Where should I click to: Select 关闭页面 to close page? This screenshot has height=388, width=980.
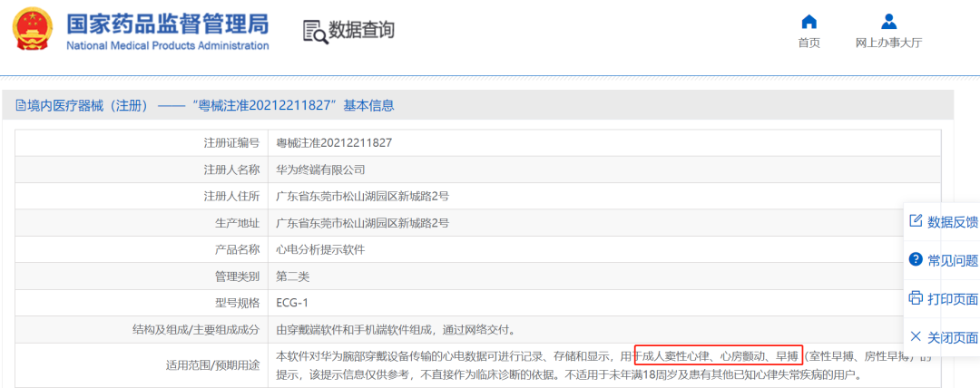tap(952, 337)
